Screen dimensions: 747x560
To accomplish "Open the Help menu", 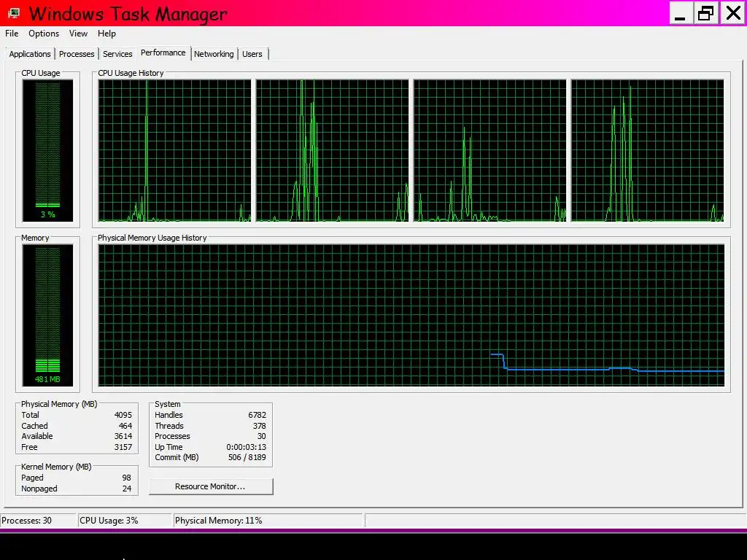I will coord(107,34).
